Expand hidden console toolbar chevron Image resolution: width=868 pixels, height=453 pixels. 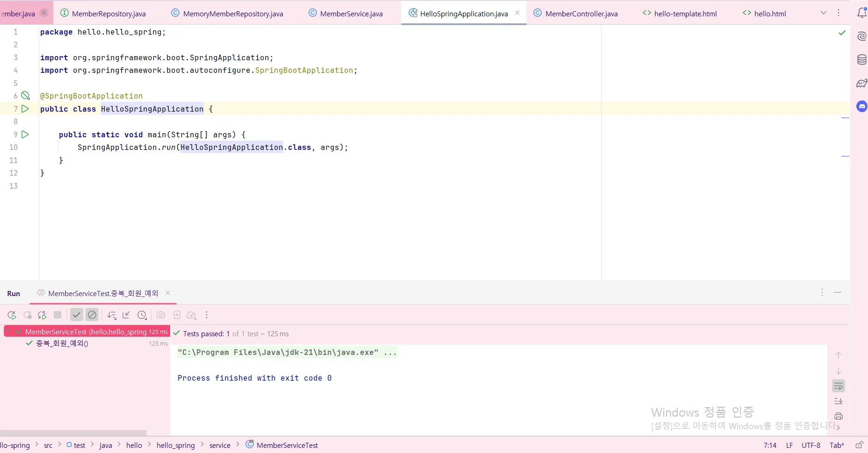pyautogui.click(x=839, y=428)
